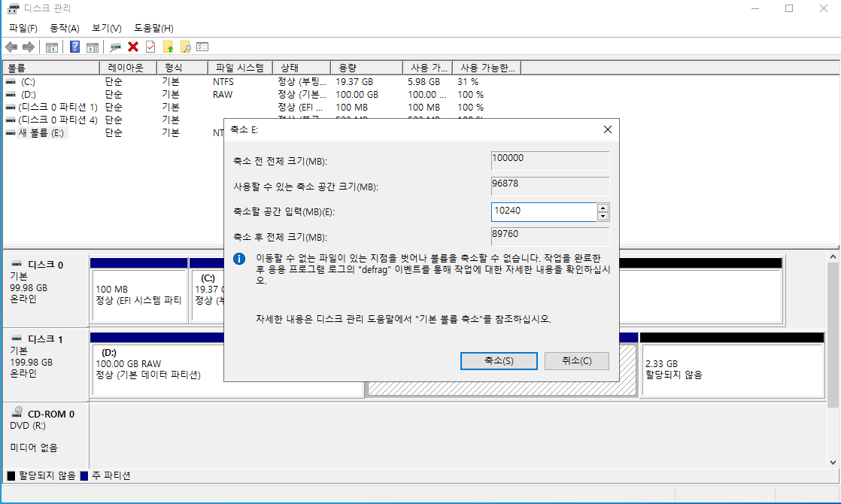Click the folder with magnifier icon
Screen dimensions: 841x504
tap(186, 47)
